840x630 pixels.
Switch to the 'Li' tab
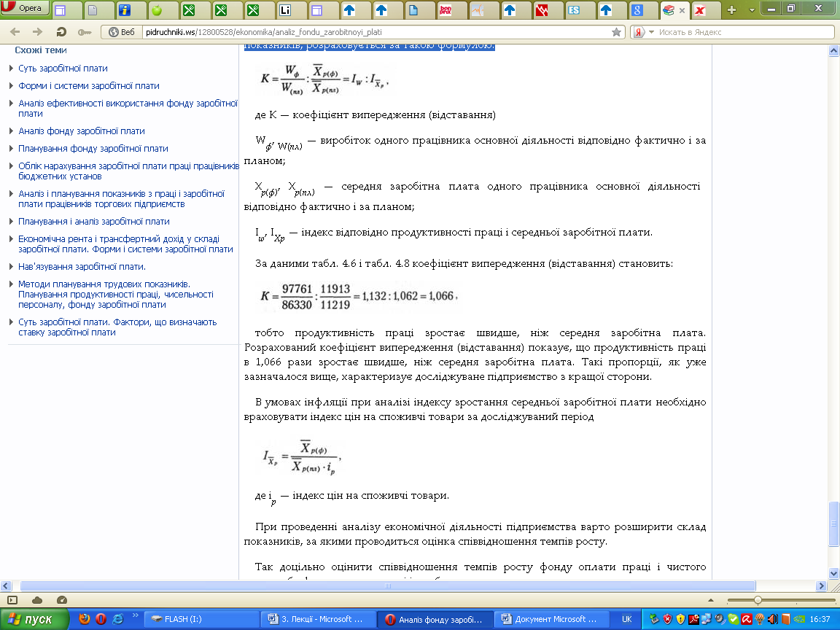285,9
